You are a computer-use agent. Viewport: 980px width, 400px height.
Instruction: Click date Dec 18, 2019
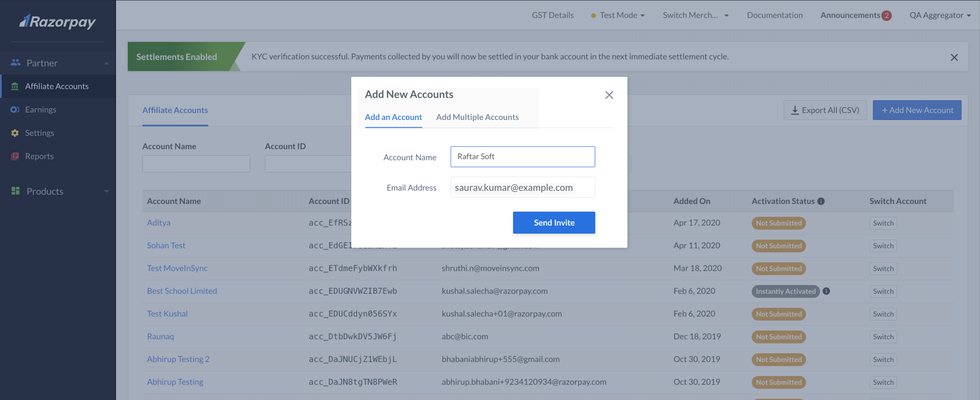tap(697, 336)
